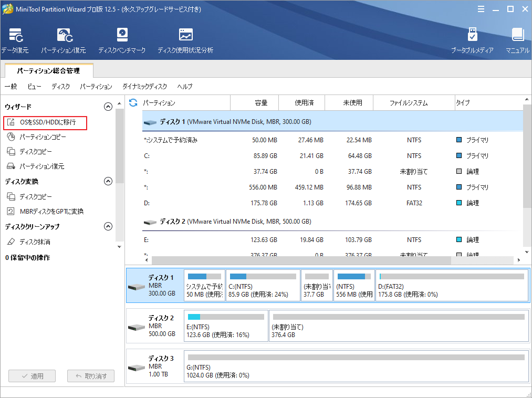Open the パーティション menu
Screen dimensions: 532x398
96,87
